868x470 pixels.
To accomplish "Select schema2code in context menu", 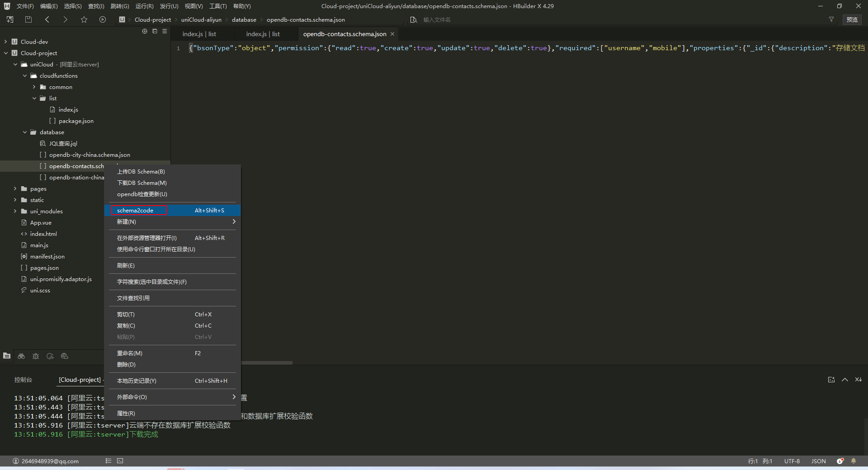I will pos(172,210).
